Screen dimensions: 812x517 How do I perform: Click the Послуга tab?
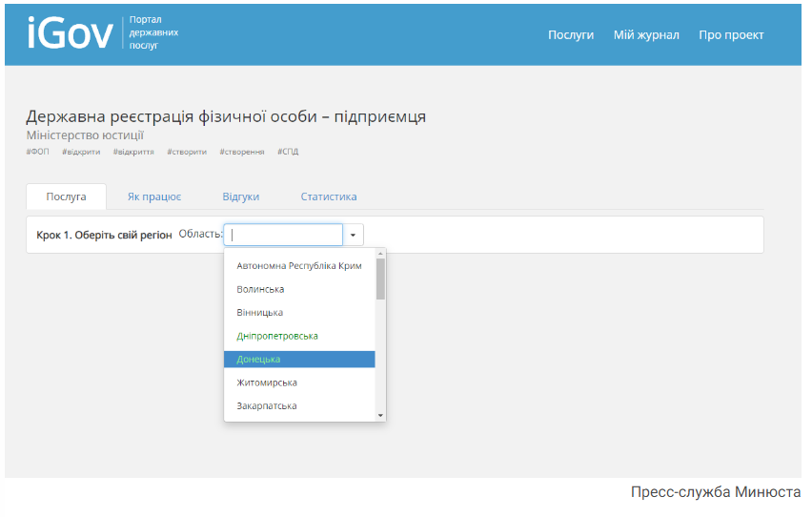click(66, 196)
